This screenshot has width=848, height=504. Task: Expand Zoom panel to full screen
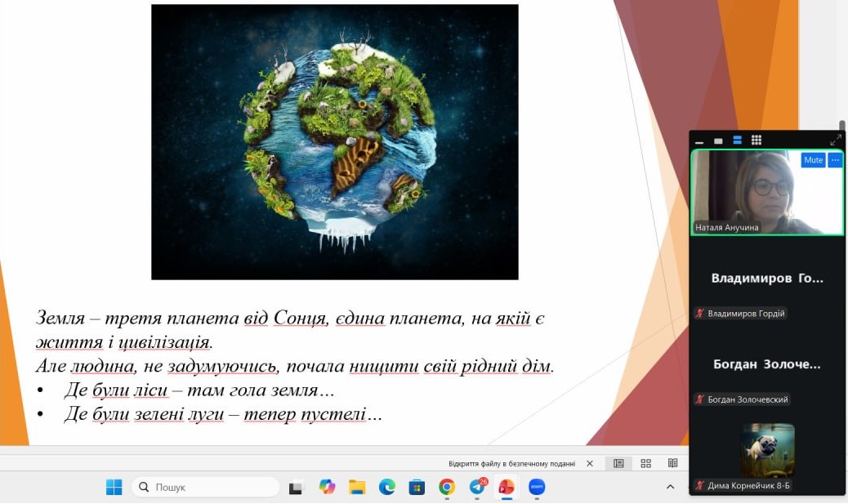pyautogui.click(x=835, y=140)
